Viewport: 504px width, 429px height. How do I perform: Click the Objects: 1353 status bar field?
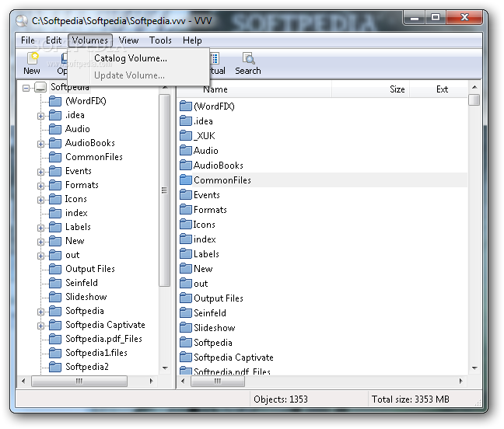pyautogui.click(x=309, y=399)
